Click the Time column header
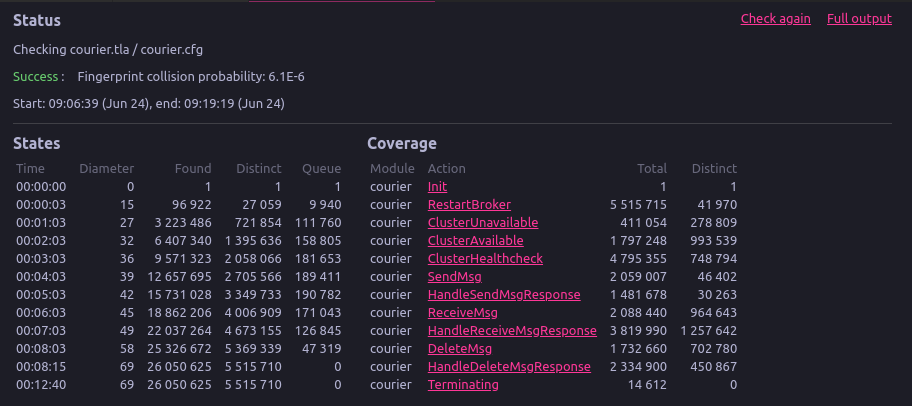 click(30, 169)
